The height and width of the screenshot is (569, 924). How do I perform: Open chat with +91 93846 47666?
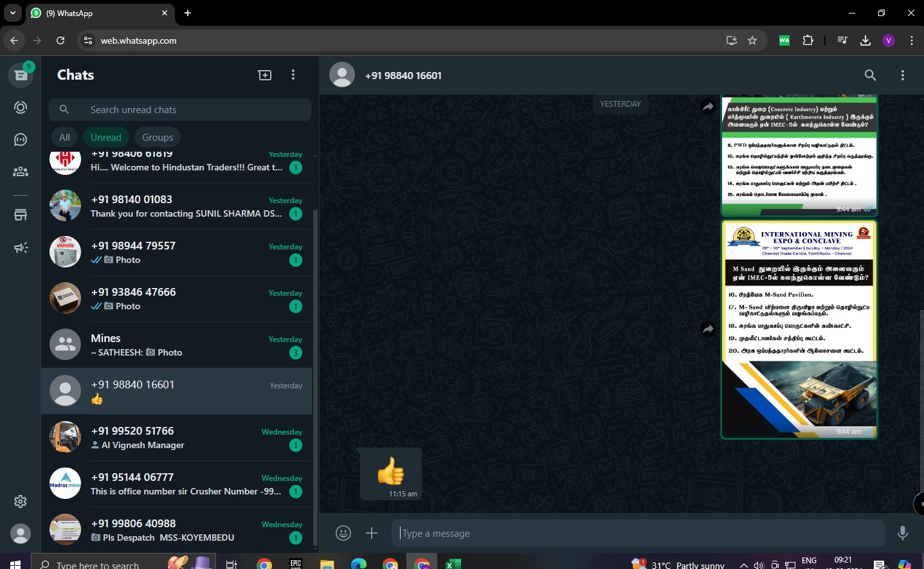[x=177, y=299]
